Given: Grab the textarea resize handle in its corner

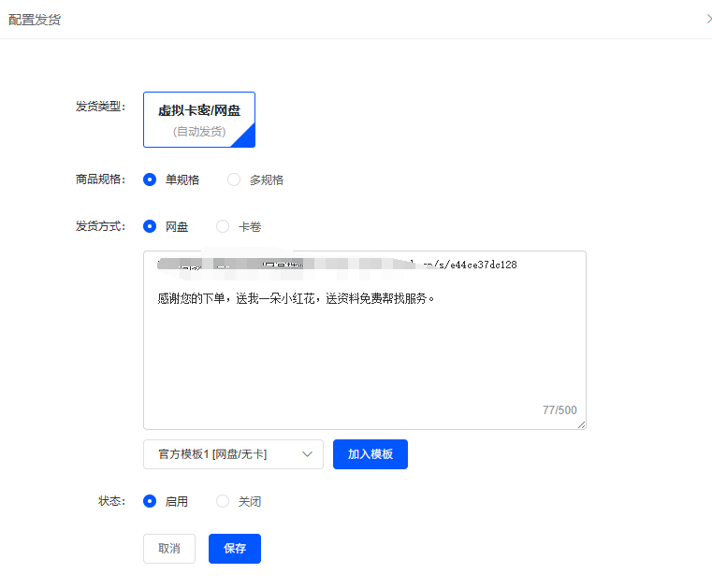Looking at the screenshot, I should pos(581,424).
